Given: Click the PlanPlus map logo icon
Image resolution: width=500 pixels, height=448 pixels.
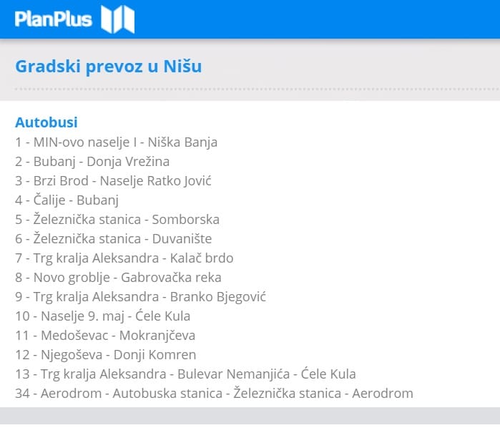Looking at the screenshot, I should tap(117, 19).
